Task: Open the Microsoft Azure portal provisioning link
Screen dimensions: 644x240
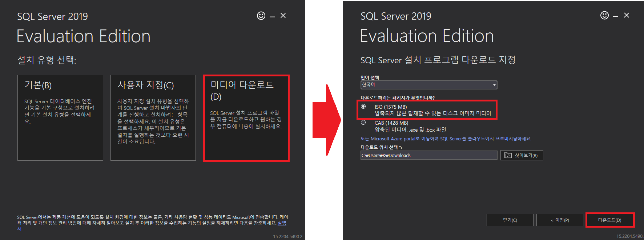Action: (446, 139)
